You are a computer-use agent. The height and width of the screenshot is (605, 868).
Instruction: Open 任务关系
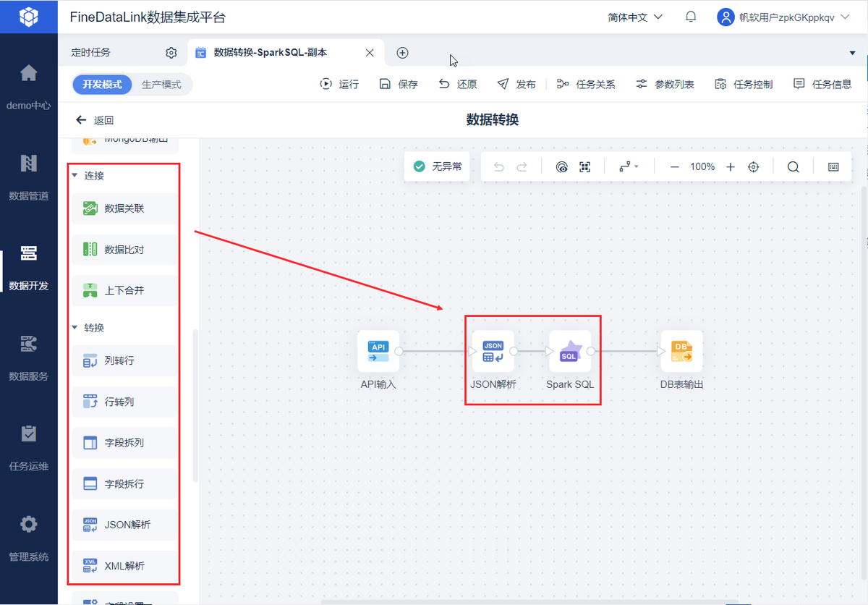coord(586,85)
